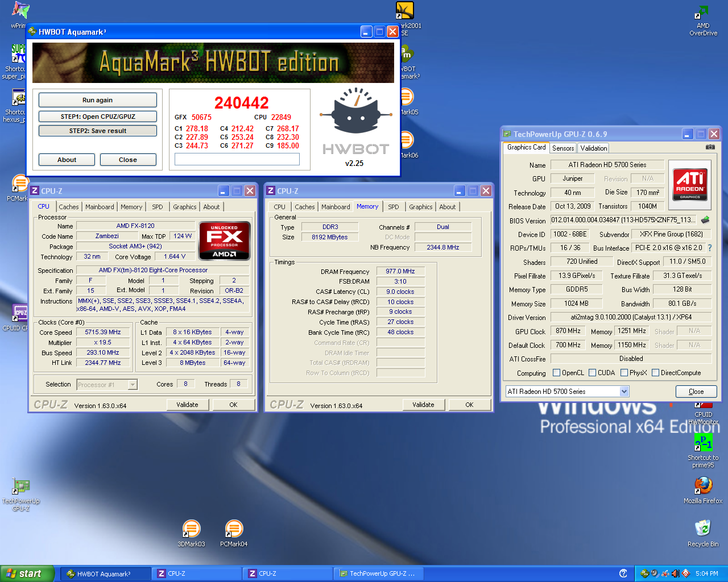Click Run again in HWBOT Aquamark
Image resolution: width=728 pixels, height=582 pixels.
pyautogui.click(x=97, y=100)
